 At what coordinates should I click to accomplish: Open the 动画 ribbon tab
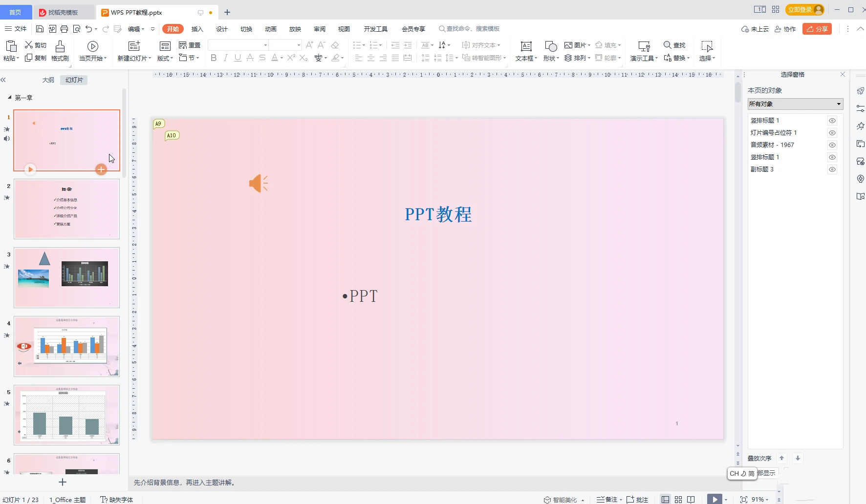270,29
